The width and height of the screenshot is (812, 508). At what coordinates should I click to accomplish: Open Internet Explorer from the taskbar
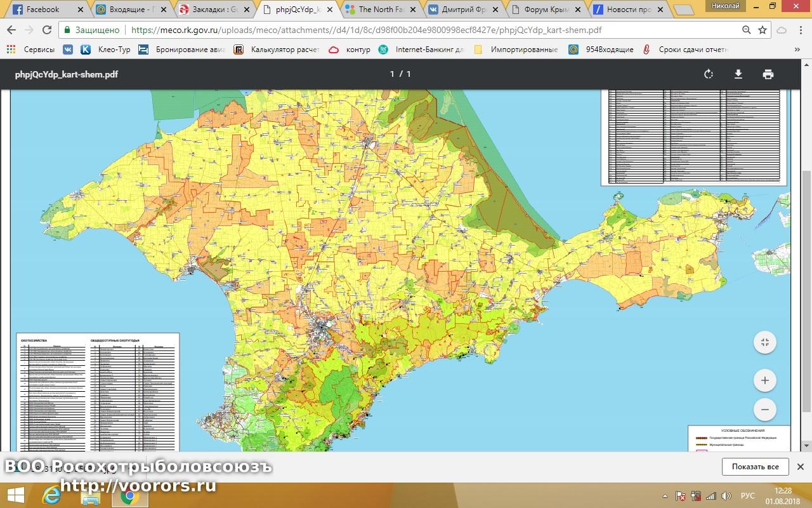[52, 496]
